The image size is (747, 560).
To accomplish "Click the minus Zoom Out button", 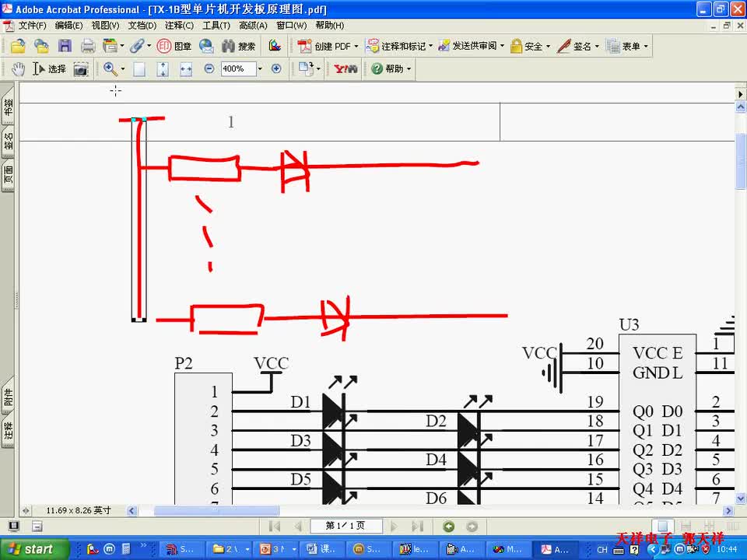I will [x=209, y=68].
